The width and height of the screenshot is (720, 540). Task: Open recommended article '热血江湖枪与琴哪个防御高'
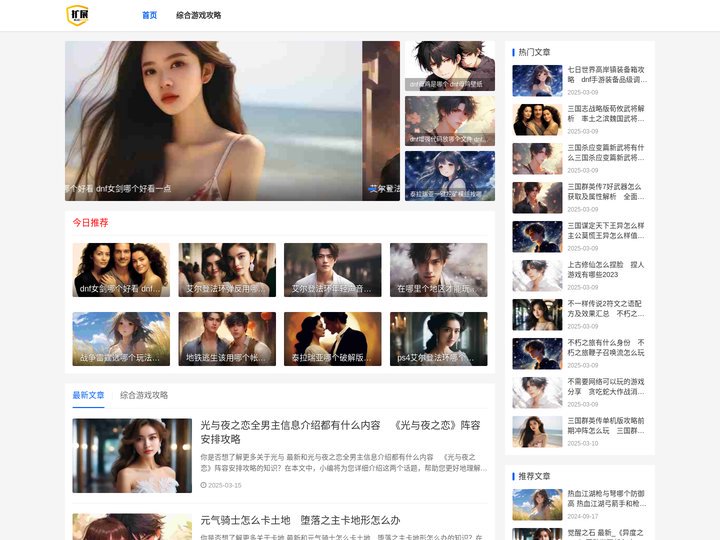[x=607, y=499]
